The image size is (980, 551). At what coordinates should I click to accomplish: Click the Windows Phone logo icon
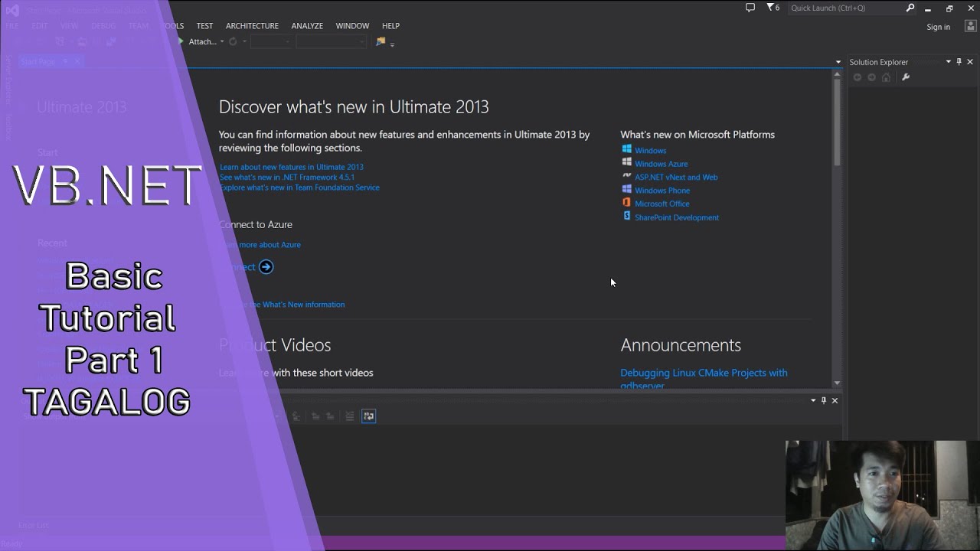[x=626, y=189]
